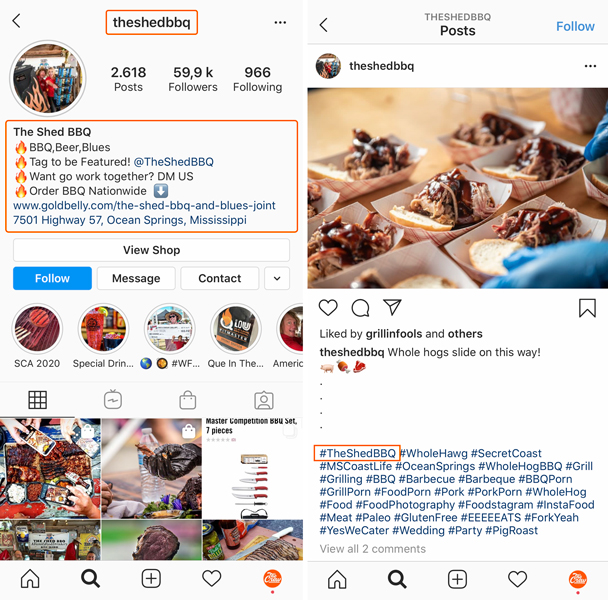This screenshot has height=600, width=608.
Task: Tap the new post plus icon on right screen
Action: (x=457, y=579)
